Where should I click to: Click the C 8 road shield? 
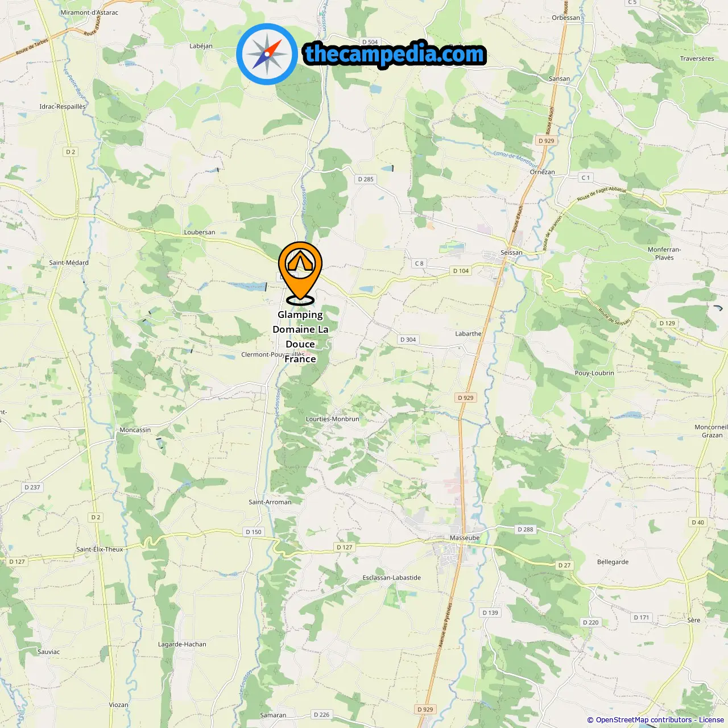pyautogui.click(x=419, y=263)
